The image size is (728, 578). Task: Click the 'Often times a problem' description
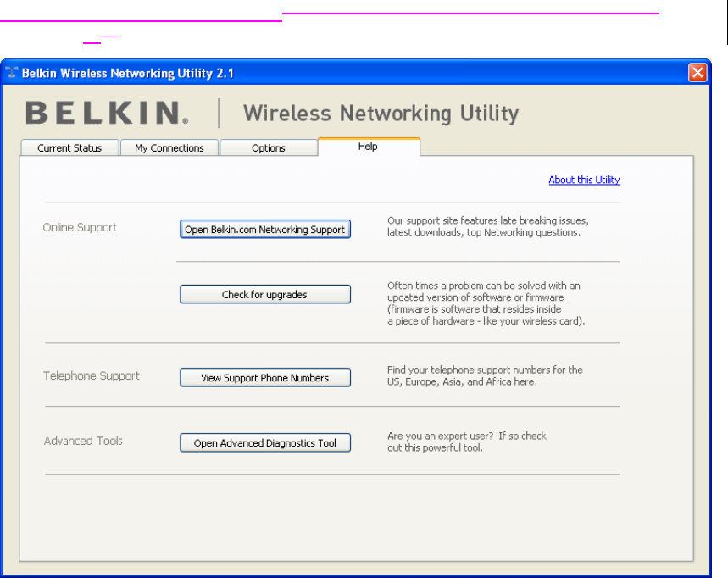point(486,303)
